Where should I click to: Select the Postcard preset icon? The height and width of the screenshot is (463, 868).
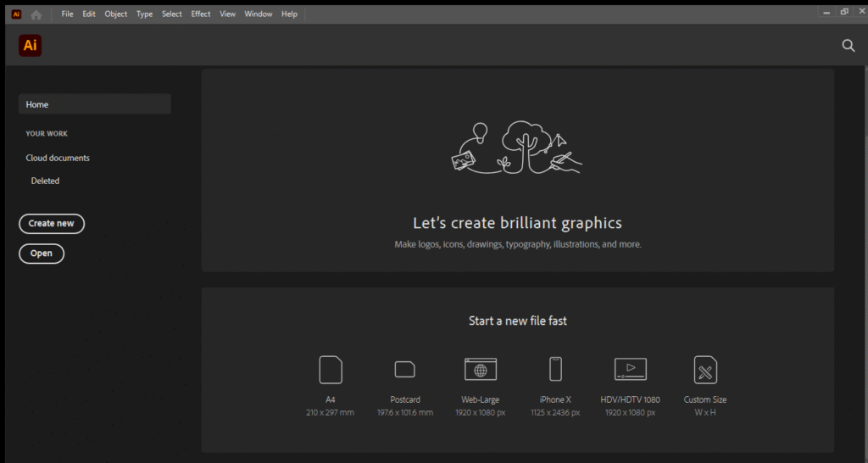[405, 370]
